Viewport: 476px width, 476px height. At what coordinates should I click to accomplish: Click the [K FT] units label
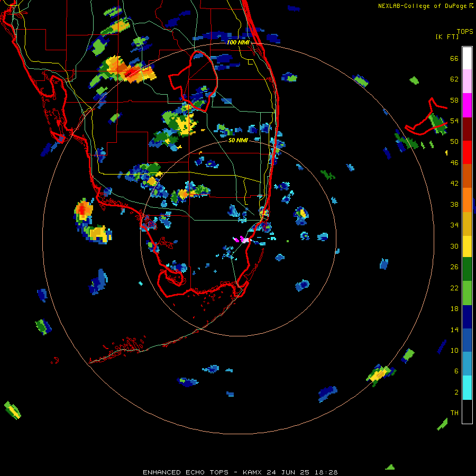pyautogui.click(x=447, y=36)
